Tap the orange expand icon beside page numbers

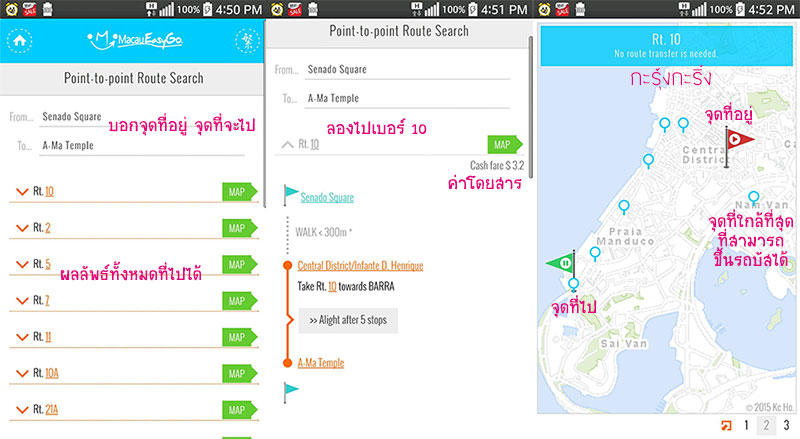click(726, 425)
